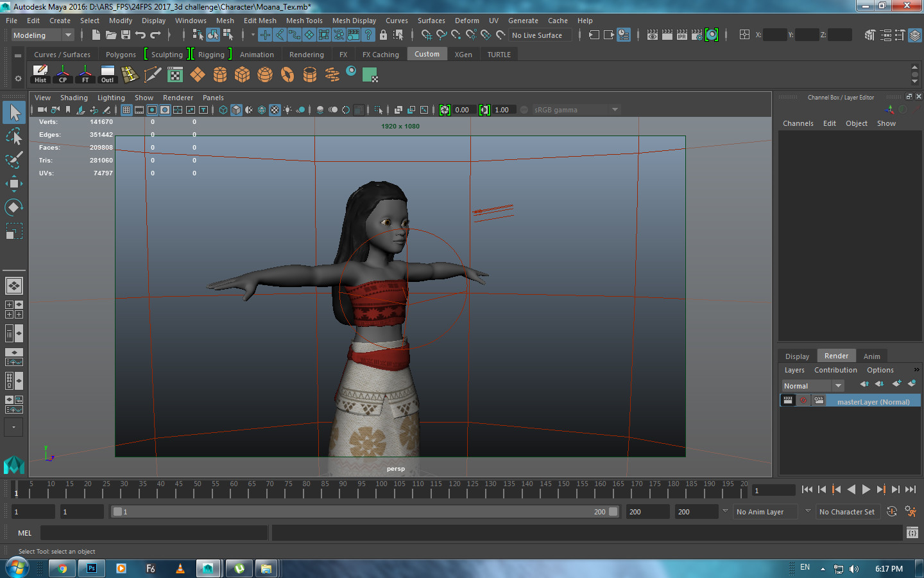This screenshot has height=578, width=924.
Task: Toggle film gate in viewport toolbar
Action: [139, 110]
